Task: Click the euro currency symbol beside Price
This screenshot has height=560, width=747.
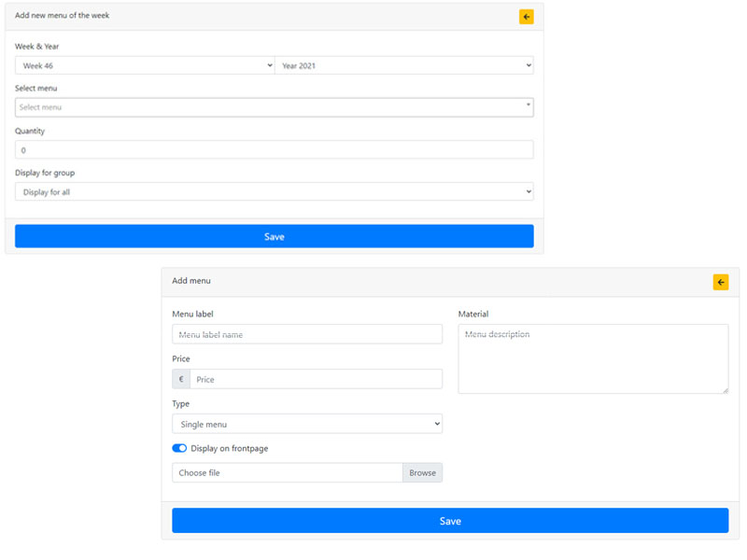Action: pos(180,378)
